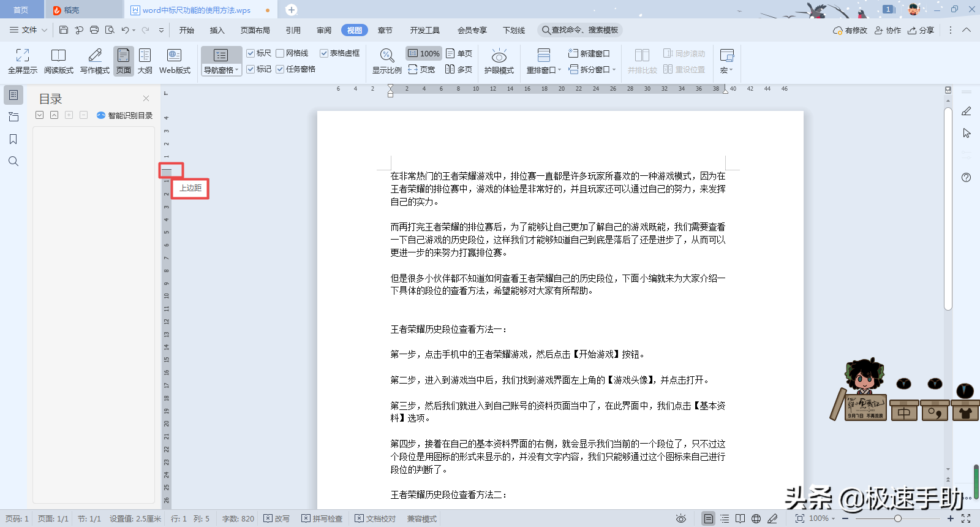Image resolution: width=980 pixels, height=527 pixels.
Task: Click the unsaved changes (有修改) cloud button
Action: [x=850, y=30]
